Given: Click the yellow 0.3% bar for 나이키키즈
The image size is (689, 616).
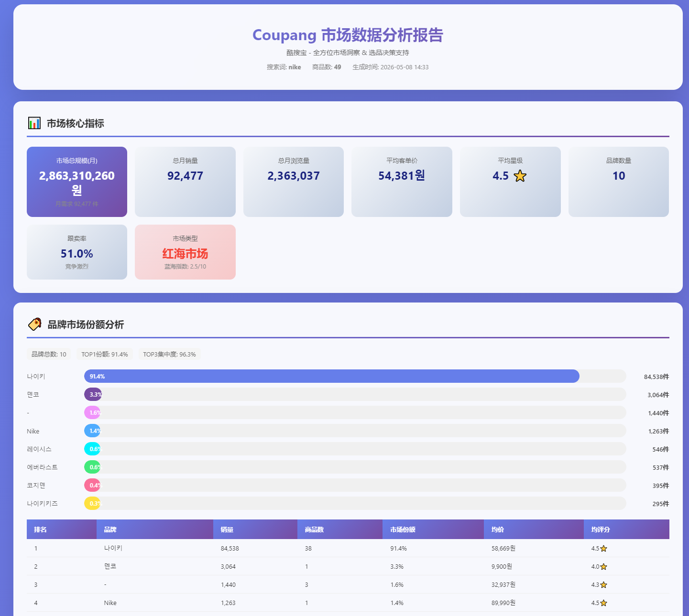Looking at the screenshot, I should pos(92,503).
